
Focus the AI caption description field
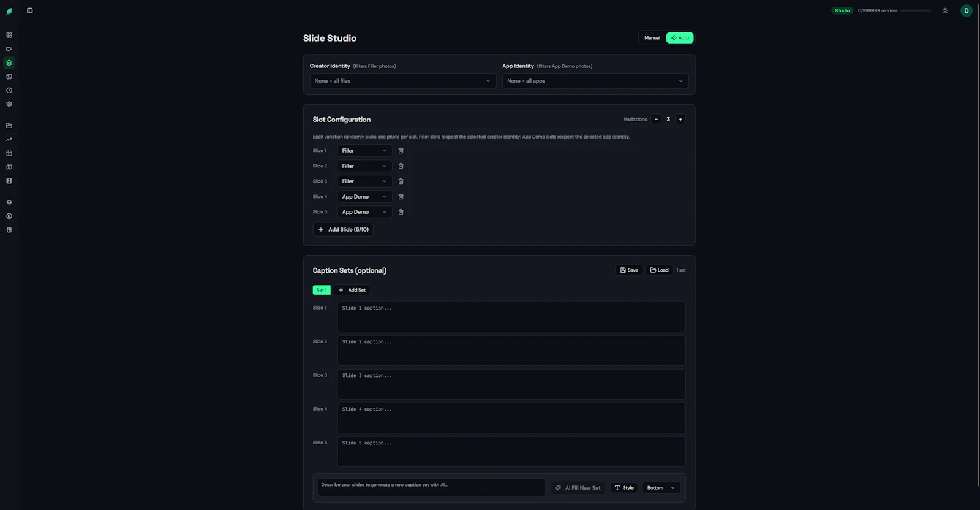(x=431, y=487)
